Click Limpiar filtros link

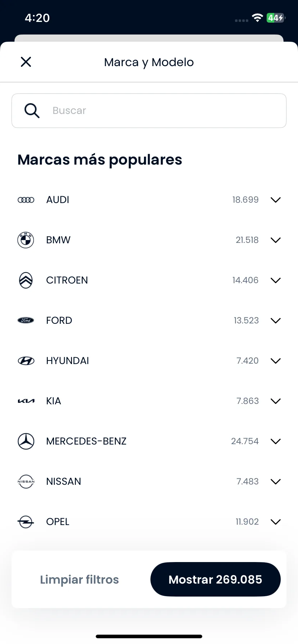point(80,579)
